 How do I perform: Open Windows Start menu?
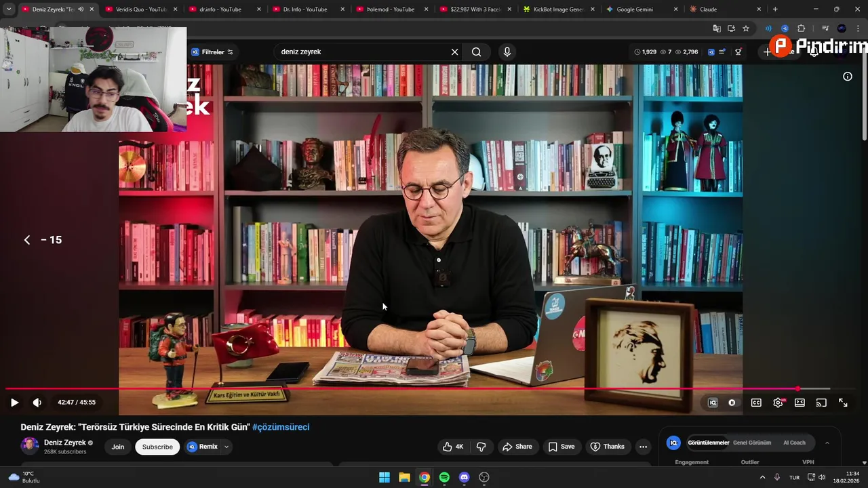[384, 477]
